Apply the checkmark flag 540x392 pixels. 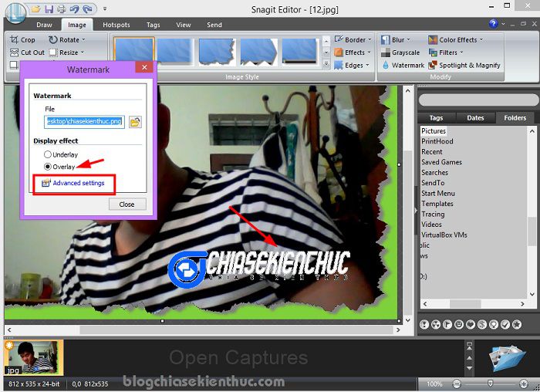[x=505, y=325]
